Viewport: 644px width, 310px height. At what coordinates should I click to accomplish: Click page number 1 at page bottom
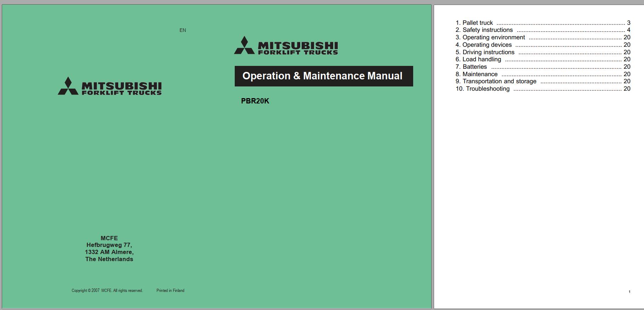629,292
